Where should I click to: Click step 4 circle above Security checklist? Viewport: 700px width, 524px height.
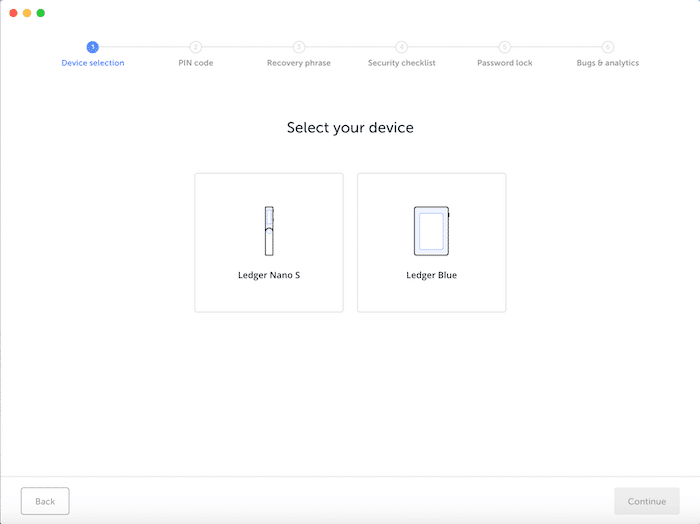tap(401, 47)
